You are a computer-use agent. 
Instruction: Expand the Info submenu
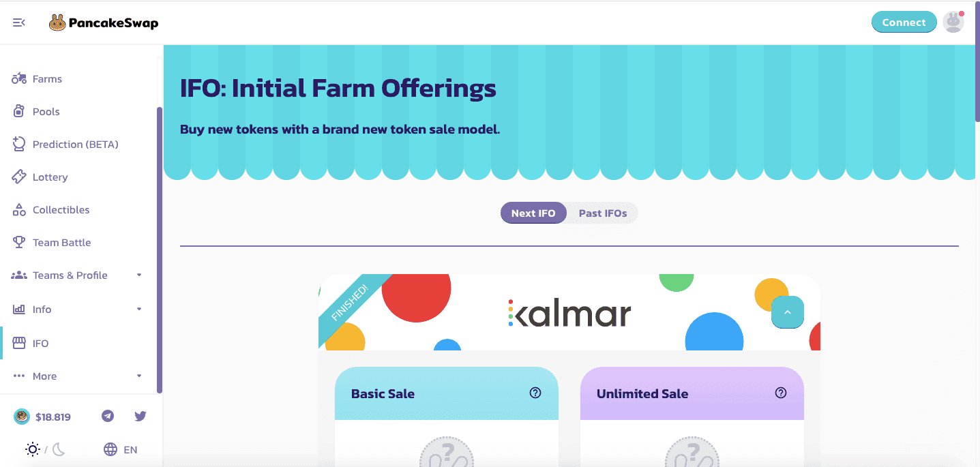139,309
